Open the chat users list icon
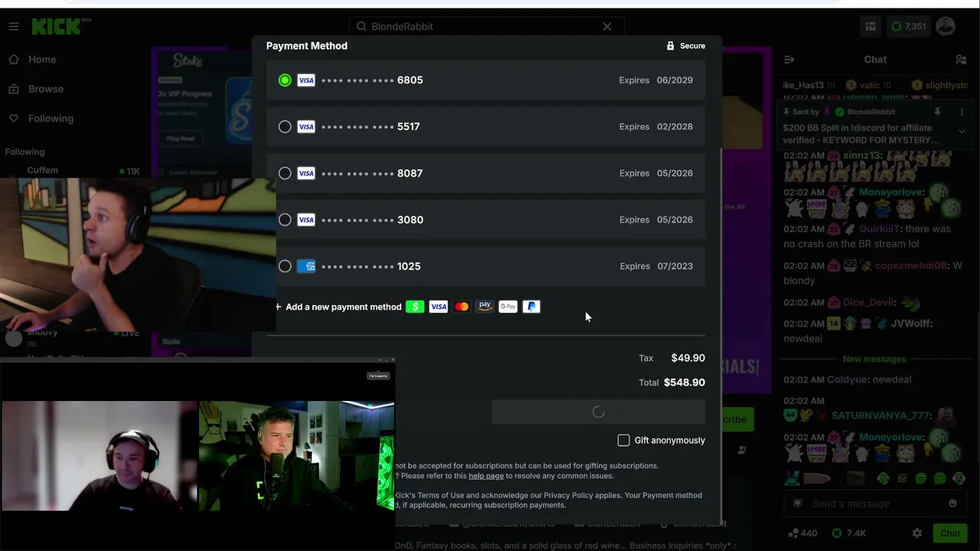980x551 pixels. click(x=961, y=60)
